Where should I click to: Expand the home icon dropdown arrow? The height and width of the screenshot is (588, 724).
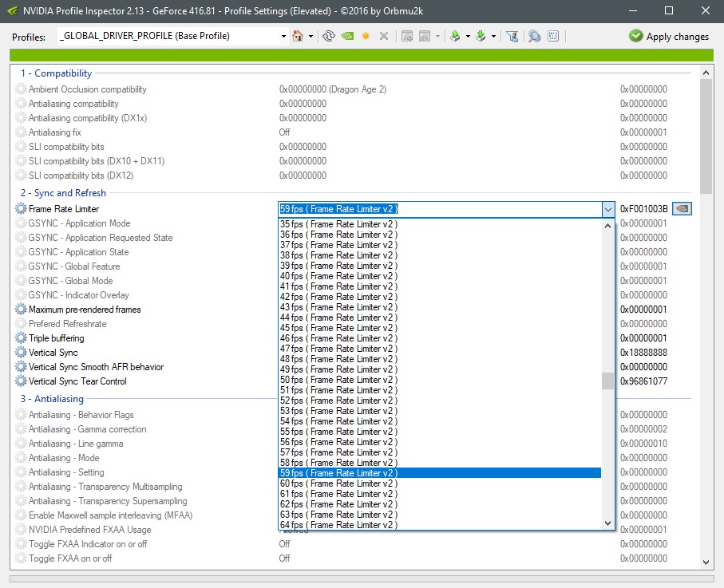click(311, 36)
